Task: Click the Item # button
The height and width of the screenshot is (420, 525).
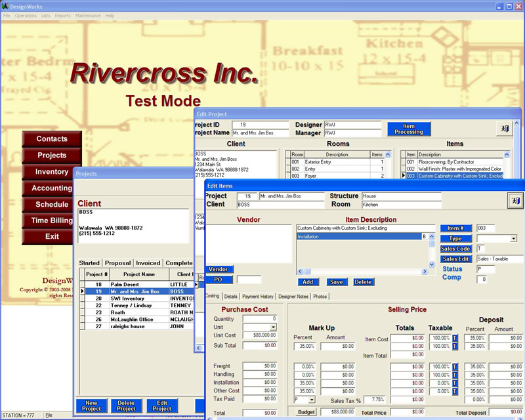Action: tap(455, 228)
